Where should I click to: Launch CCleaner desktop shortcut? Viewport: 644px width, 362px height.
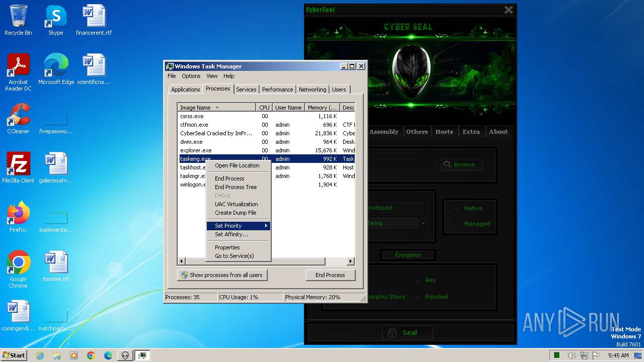18,119
